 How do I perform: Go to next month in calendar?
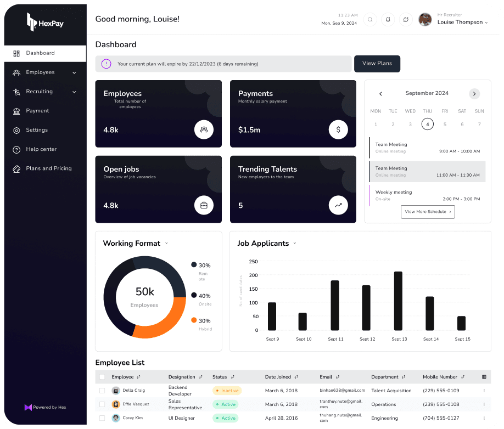[x=474, y=94]
